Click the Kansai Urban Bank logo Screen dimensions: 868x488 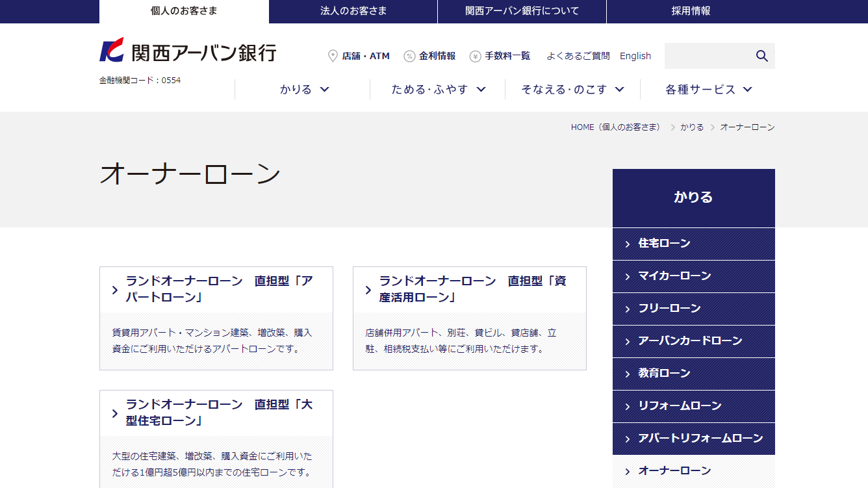pos(188,51)
